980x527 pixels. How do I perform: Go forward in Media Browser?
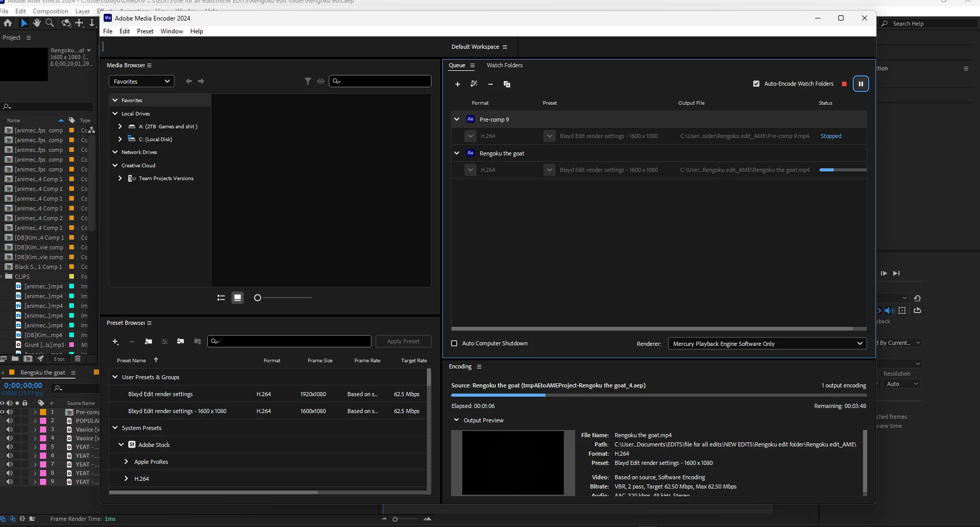click(x=201, y=81)
